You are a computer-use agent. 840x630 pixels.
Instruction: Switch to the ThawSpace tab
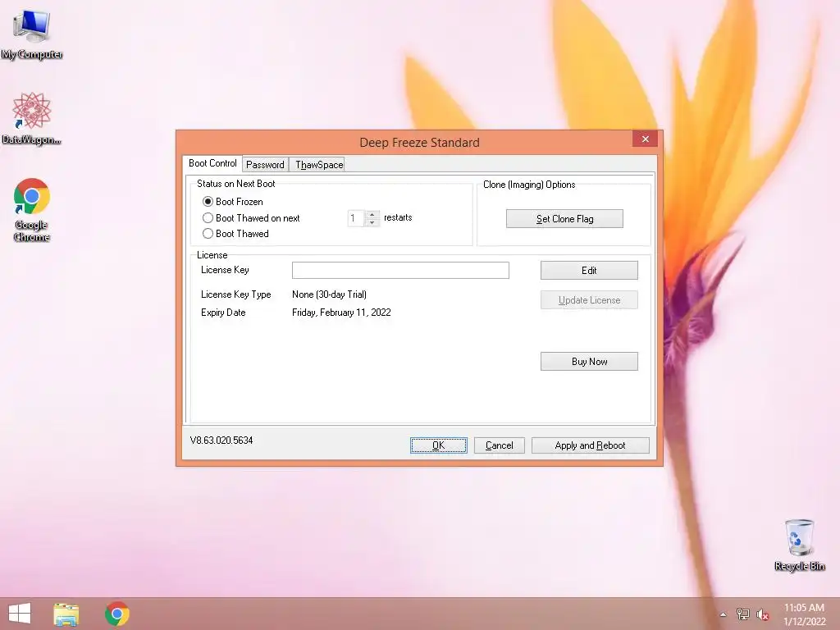tap(319, 164)
